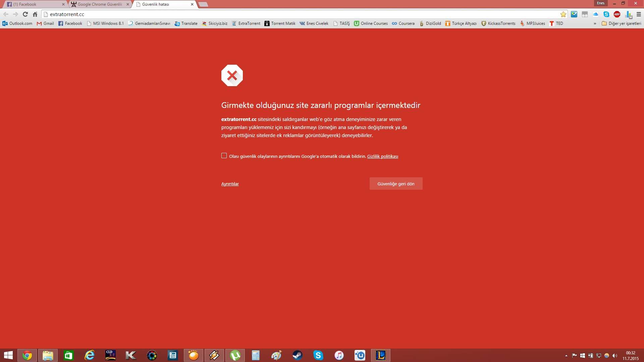Switch to Google Chrome Güvenlik tab

pyautogui.click(x=99, y=4)
